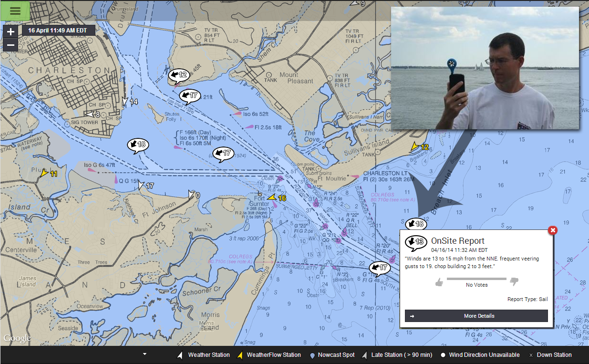Open More Details for the report

click(476, 316)
